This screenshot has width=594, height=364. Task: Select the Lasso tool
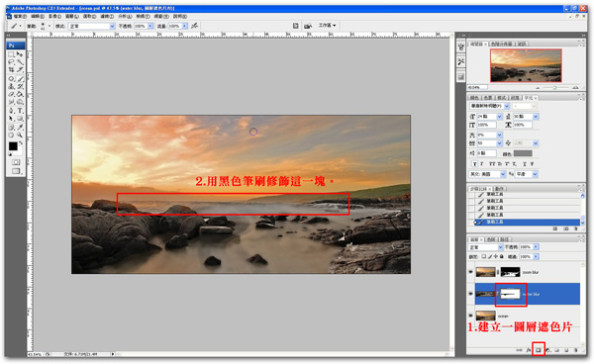[11, 62]
